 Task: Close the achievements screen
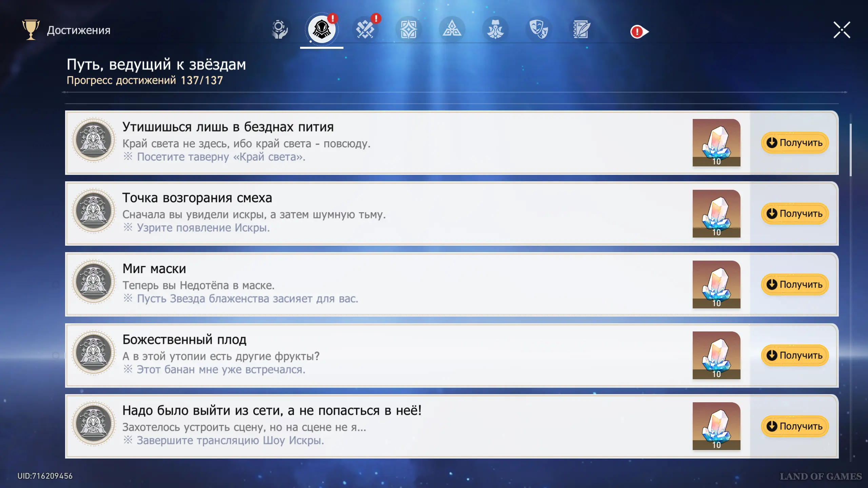coord(842,30)
